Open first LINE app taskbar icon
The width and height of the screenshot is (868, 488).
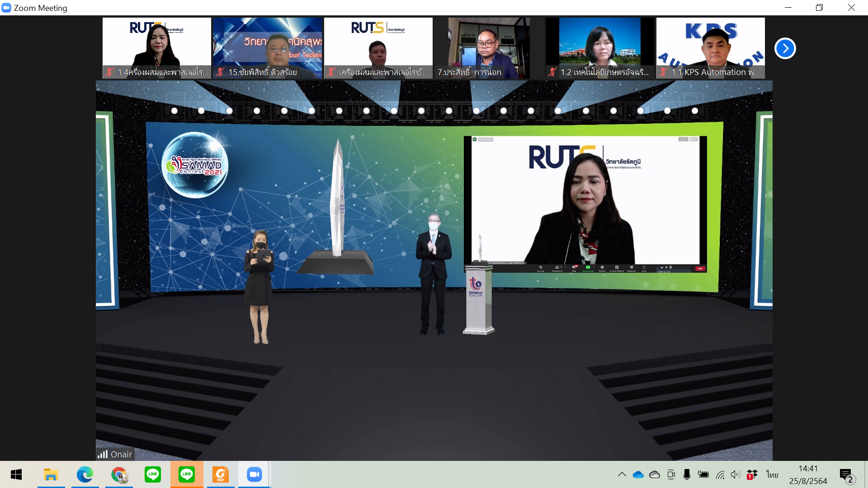click(x=153, y=474)
